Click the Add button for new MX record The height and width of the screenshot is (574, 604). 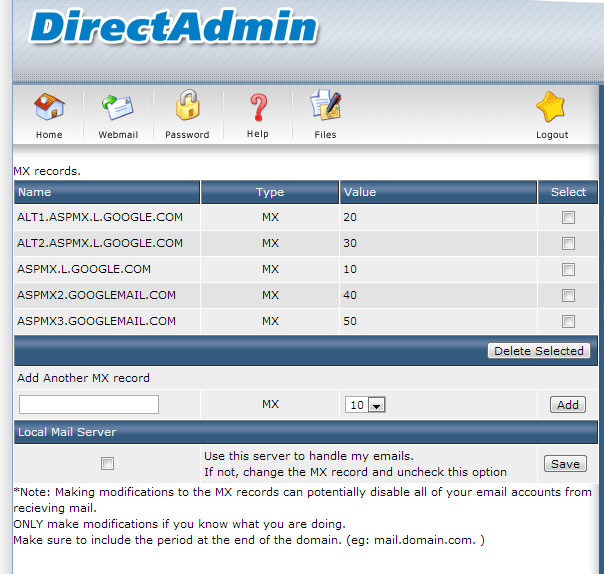click(x=568, y=404)
